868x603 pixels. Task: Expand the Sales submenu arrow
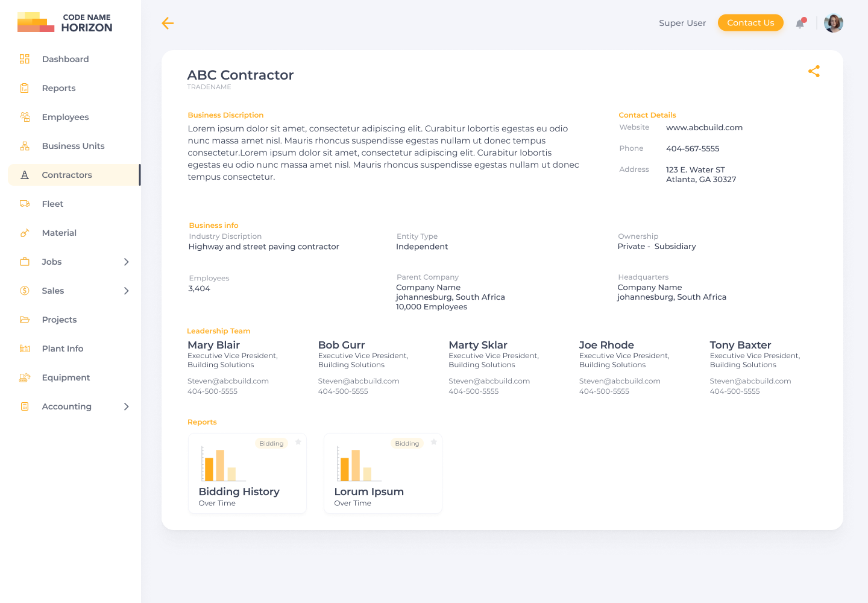[126, 291]
